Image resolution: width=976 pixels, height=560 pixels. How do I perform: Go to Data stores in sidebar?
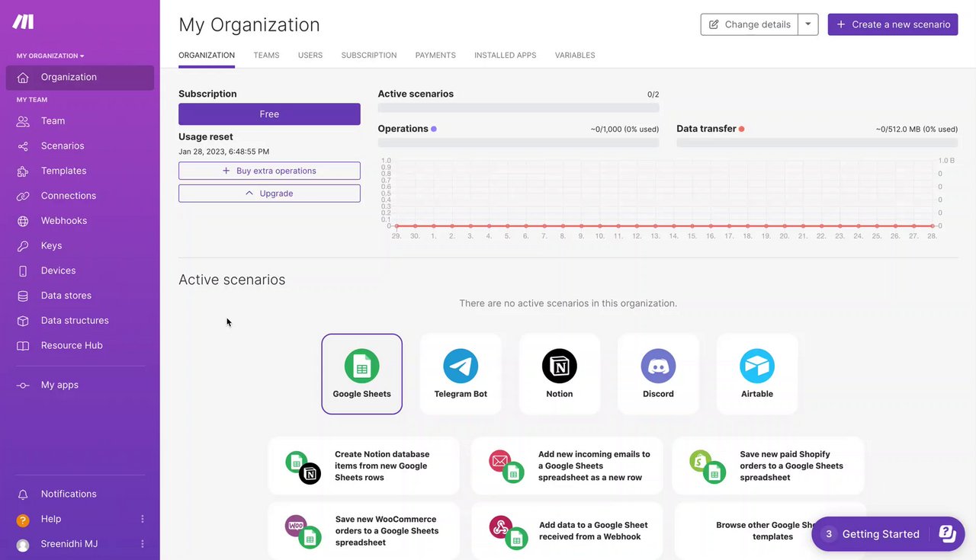(80, 296)
